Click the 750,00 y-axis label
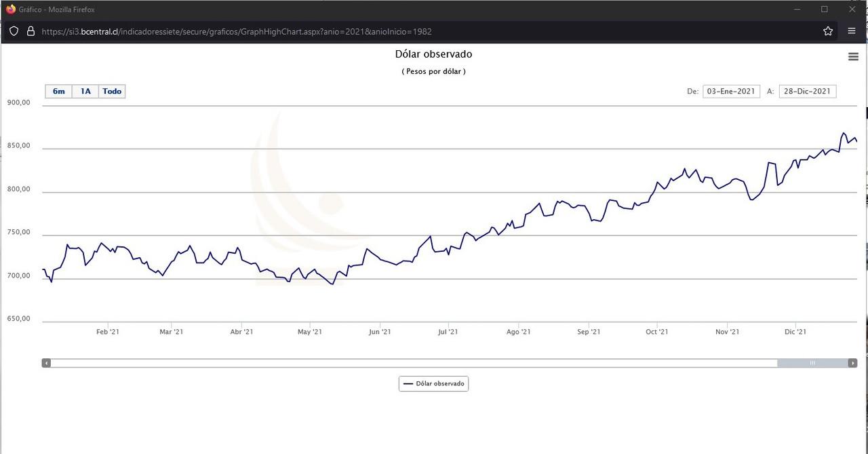The height and width of the screenshot is (454, 868). [19, 232]
